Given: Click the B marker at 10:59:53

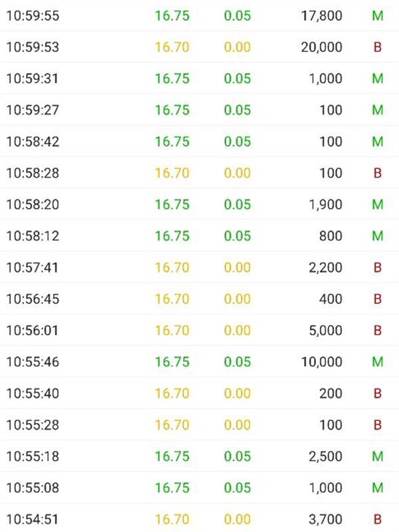Looking at the screenshot, I should click(377, 47).
